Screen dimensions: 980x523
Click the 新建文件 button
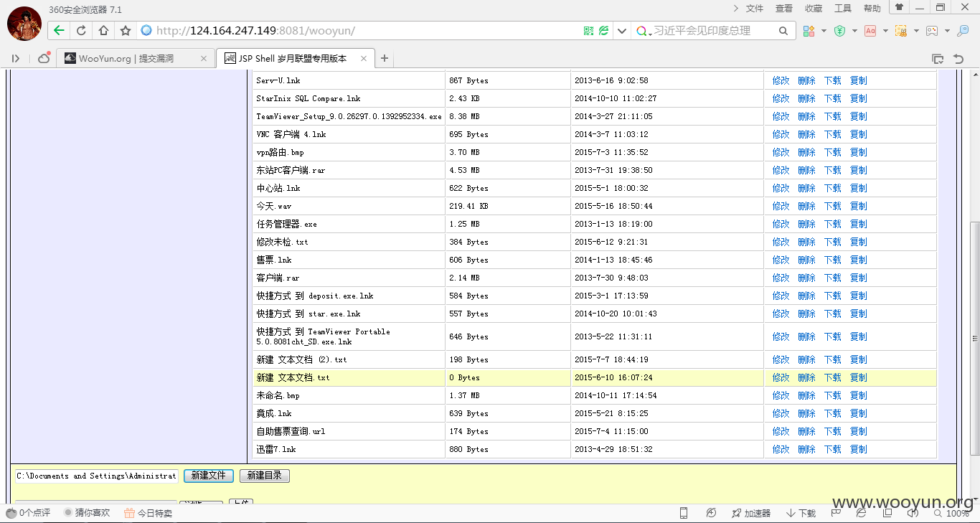point(209,476)
